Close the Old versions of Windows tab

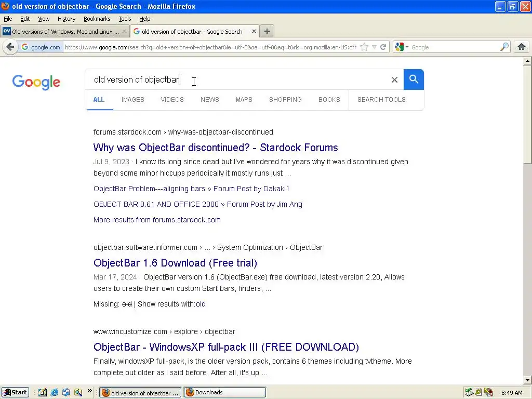coord(124,31)
